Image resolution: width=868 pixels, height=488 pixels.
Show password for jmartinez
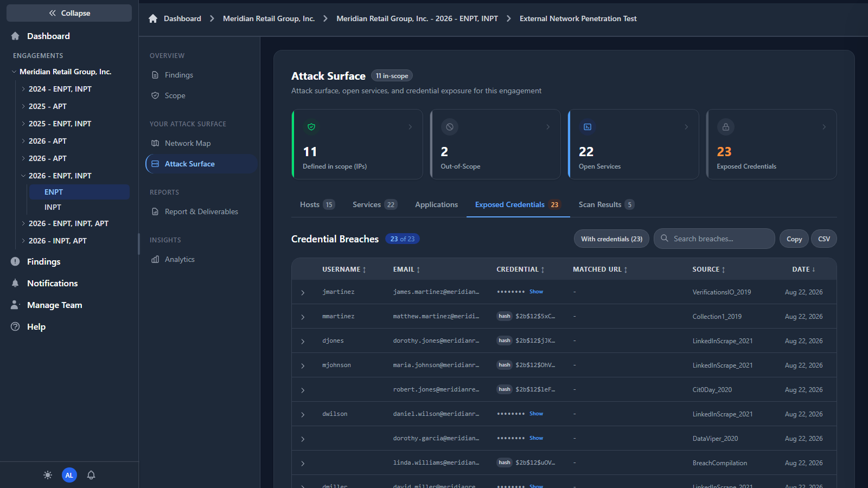pos(536,292)
